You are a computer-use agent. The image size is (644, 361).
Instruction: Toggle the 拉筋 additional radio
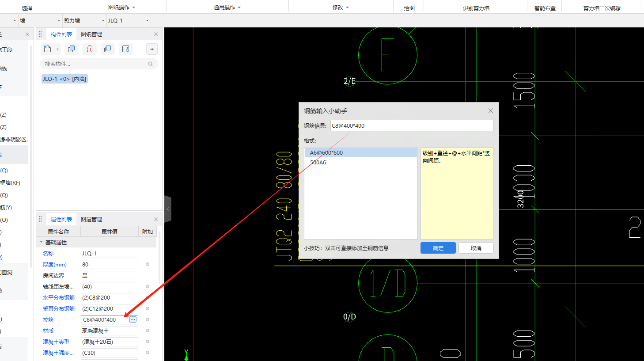click(x=148, y=319)
